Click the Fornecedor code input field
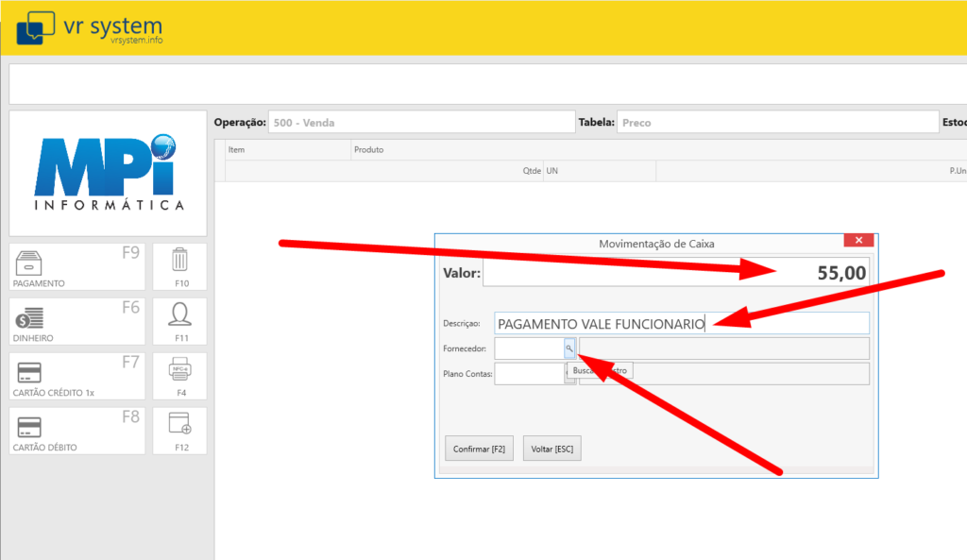This screenshot has height=560, width=967. coord(529,348)
